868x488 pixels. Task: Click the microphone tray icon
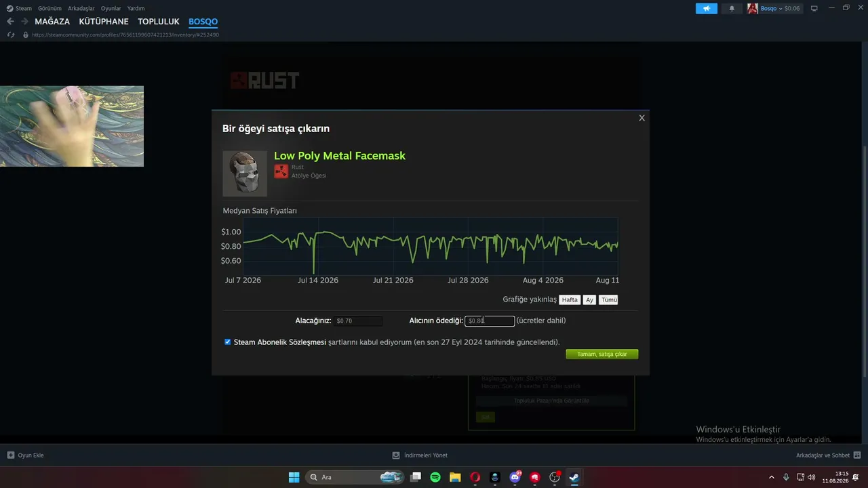click(x=786, y=477)
